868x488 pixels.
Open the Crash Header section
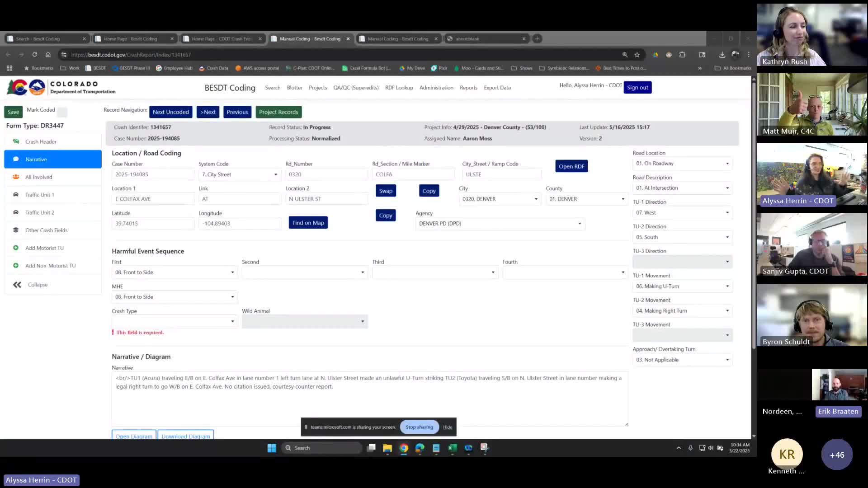pyautogui.click(x=41, y=141)
